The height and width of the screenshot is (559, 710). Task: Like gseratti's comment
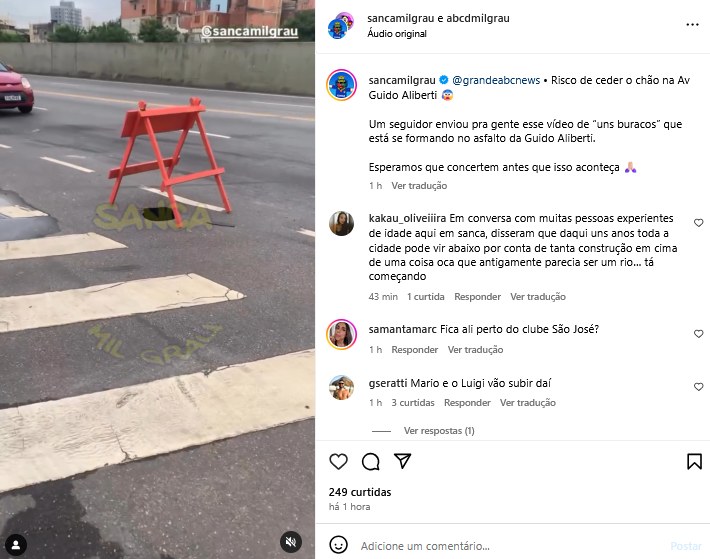tap(698, 387)
